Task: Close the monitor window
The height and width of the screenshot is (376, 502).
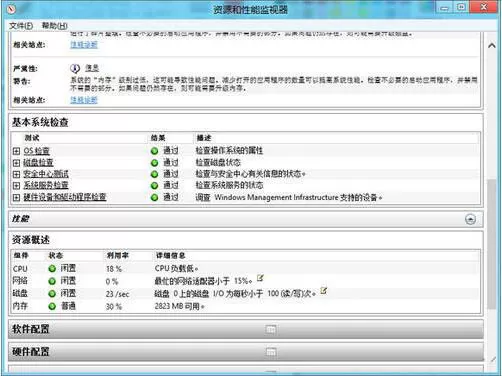Action: click(x=483, y=7)
